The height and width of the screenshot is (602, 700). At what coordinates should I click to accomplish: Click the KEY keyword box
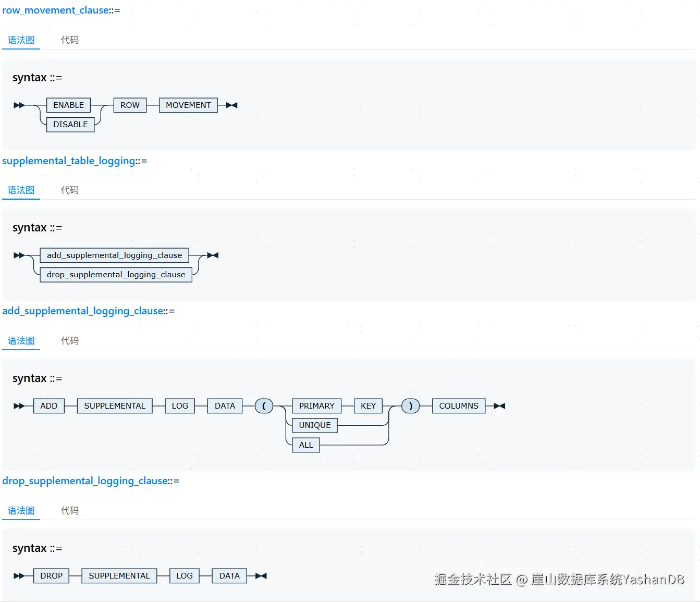pyautogui.click(x=368, y=406)
